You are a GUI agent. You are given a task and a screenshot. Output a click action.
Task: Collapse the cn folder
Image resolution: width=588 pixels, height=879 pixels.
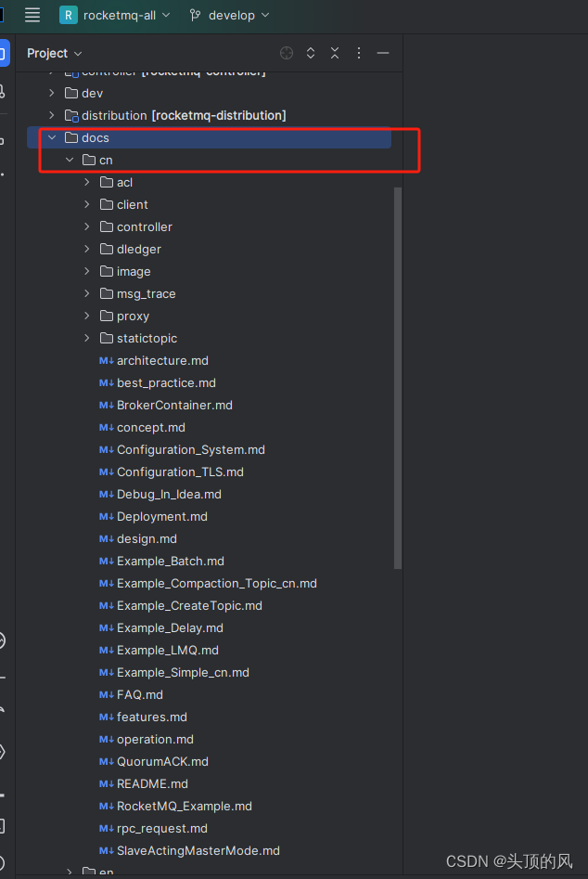point(70,161)
